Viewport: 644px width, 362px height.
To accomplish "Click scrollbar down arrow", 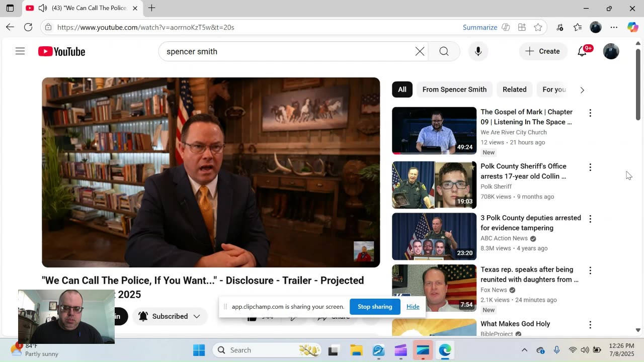I will click(638, 330).
